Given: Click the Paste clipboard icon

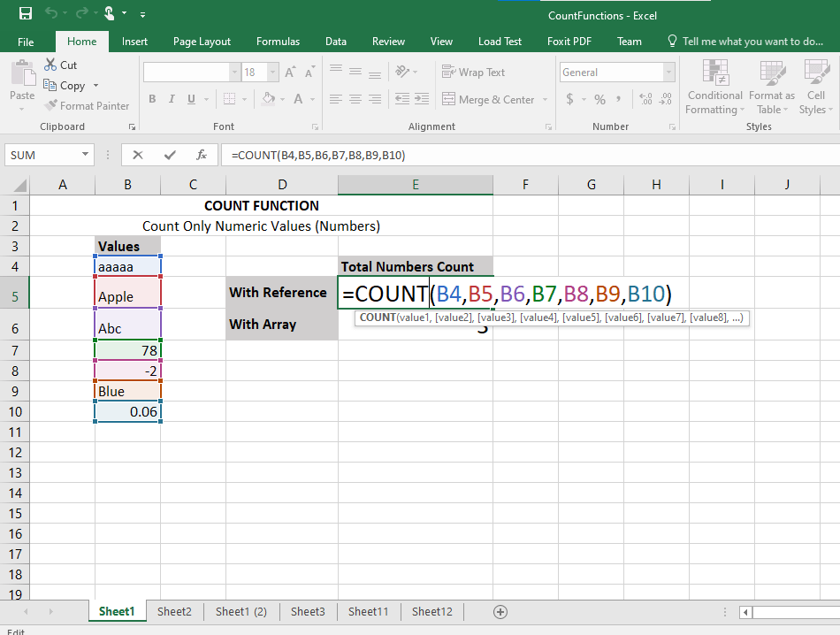Looking at the screenshot, I should pyautogui.click(x=23, y=73).
